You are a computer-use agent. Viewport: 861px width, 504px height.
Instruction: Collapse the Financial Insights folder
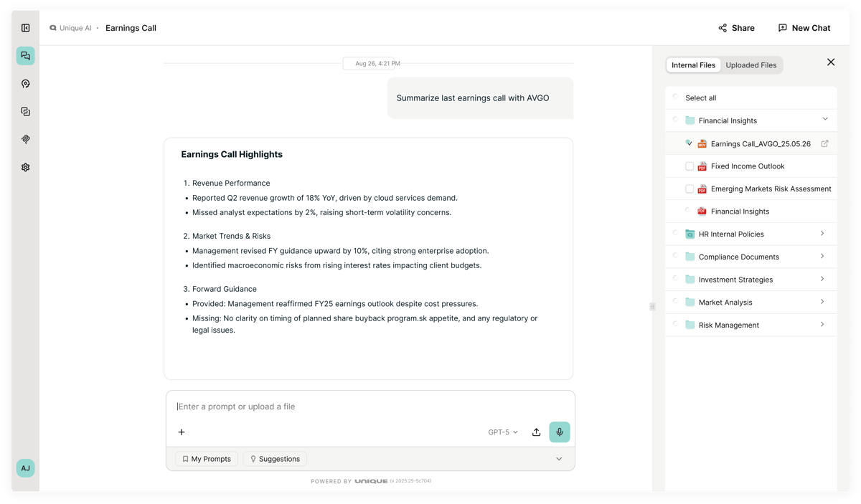click(x=825, y=120)
